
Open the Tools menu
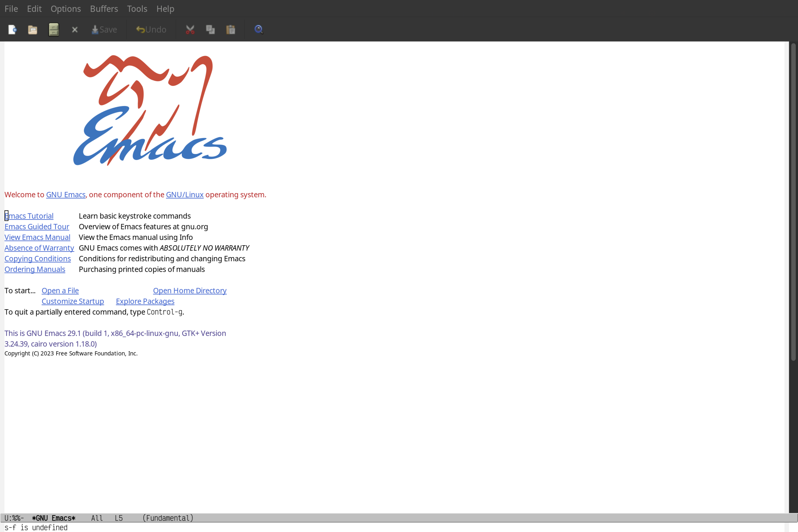click(x=137, y=8)
